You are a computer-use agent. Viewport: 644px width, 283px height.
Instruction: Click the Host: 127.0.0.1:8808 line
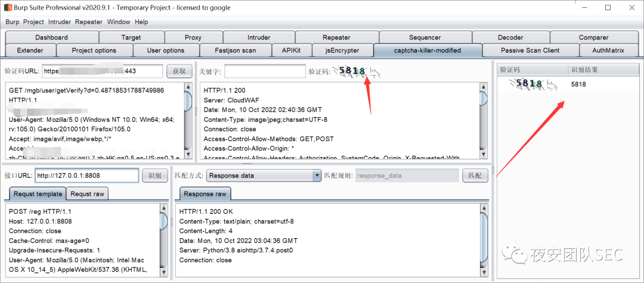41,222
